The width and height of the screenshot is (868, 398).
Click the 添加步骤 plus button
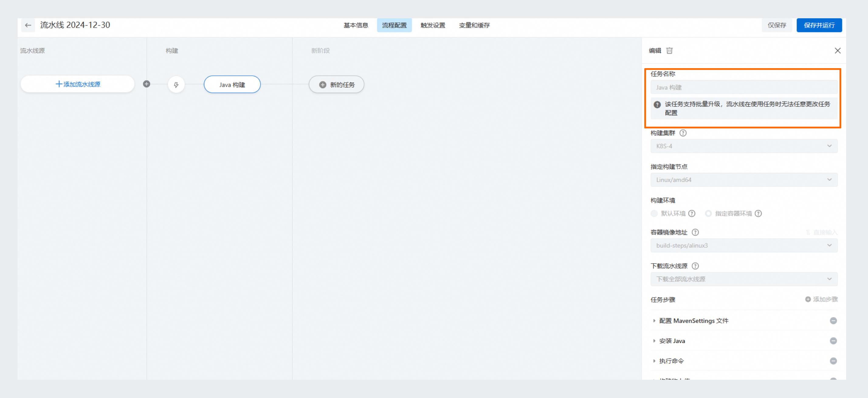(x=821, y=299)
